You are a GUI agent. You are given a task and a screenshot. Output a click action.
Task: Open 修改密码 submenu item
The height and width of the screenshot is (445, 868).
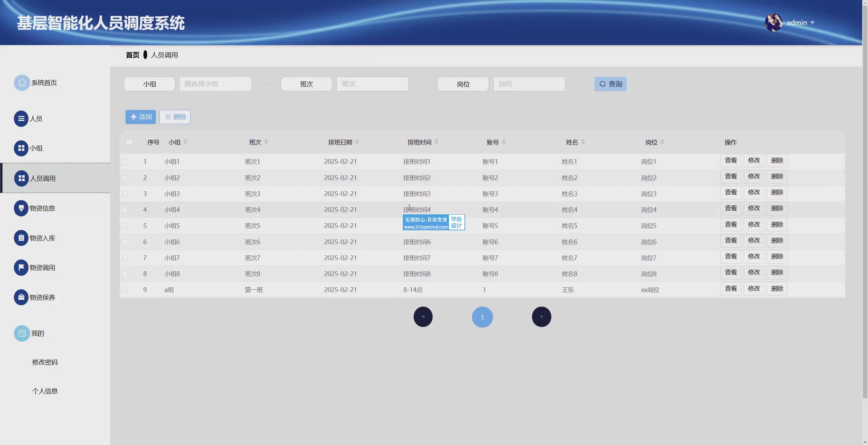point(45,362)
